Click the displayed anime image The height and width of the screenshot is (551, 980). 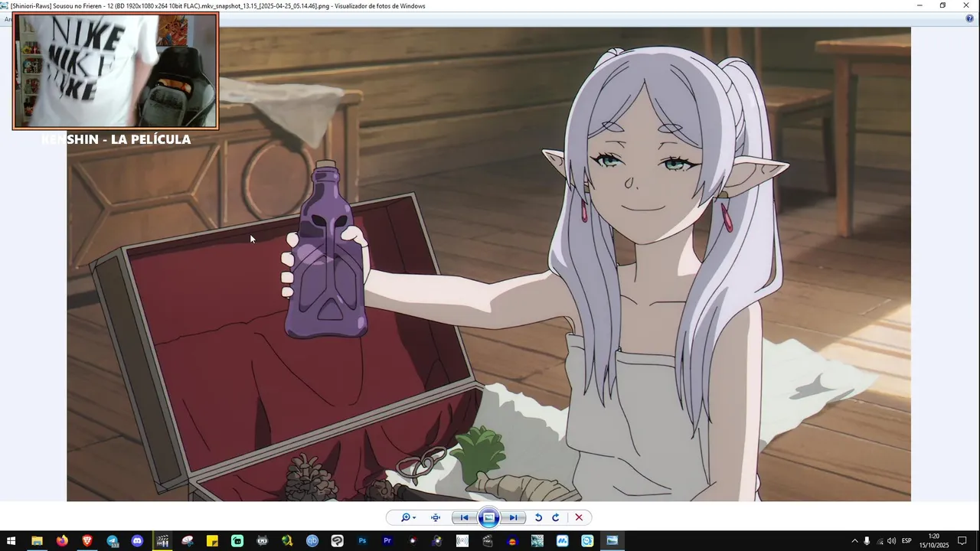pyautogui.click(x=488, y=264)
